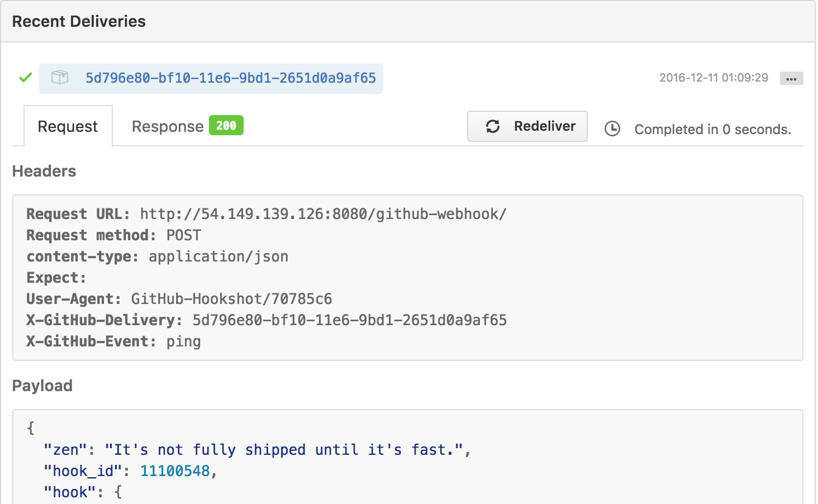This screenshot has height=504, width=818.
Task: Select the Request tab
Action: point(67,126)
